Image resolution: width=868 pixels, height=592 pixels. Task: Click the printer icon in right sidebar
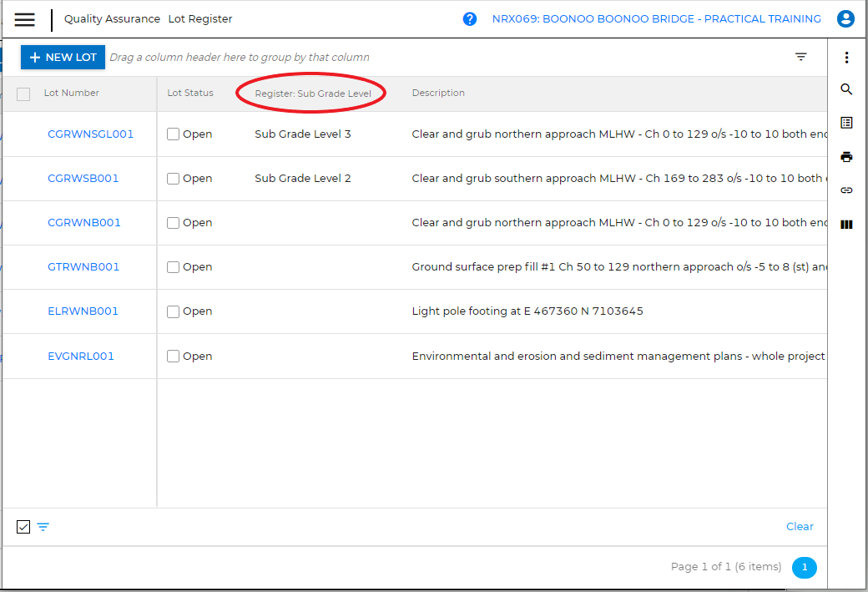pyautogui.click(x=846, y=157)
